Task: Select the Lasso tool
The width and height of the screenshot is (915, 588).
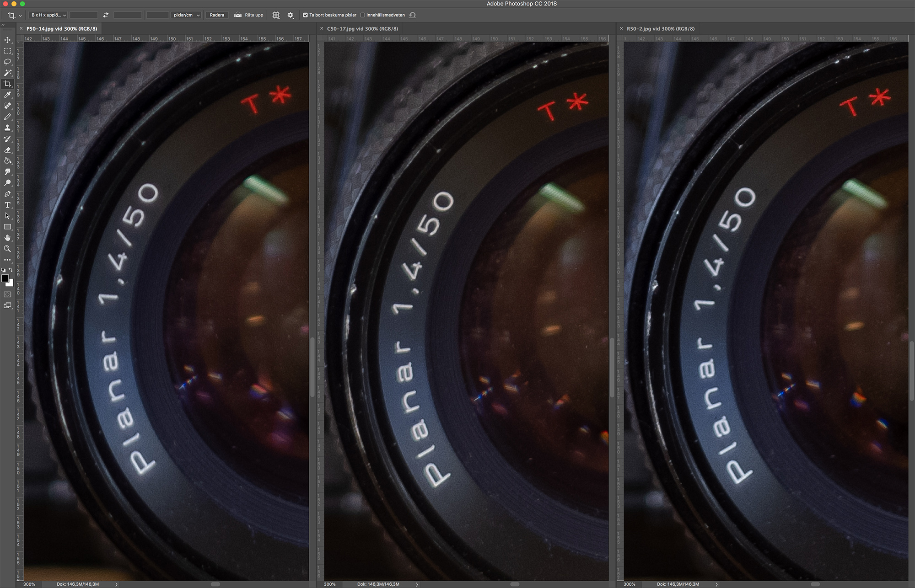Action: click(7, 62)
